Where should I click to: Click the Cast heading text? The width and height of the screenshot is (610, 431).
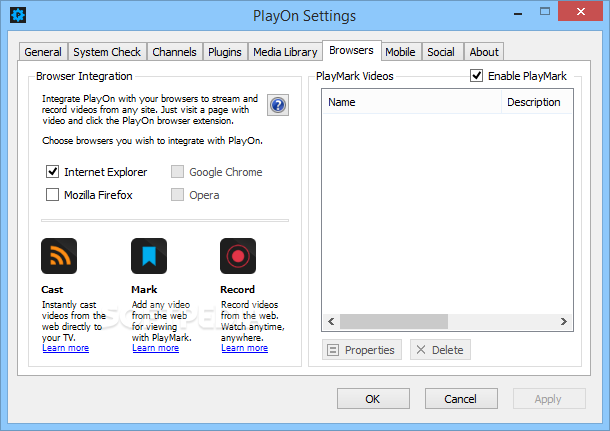pos(52,290)
